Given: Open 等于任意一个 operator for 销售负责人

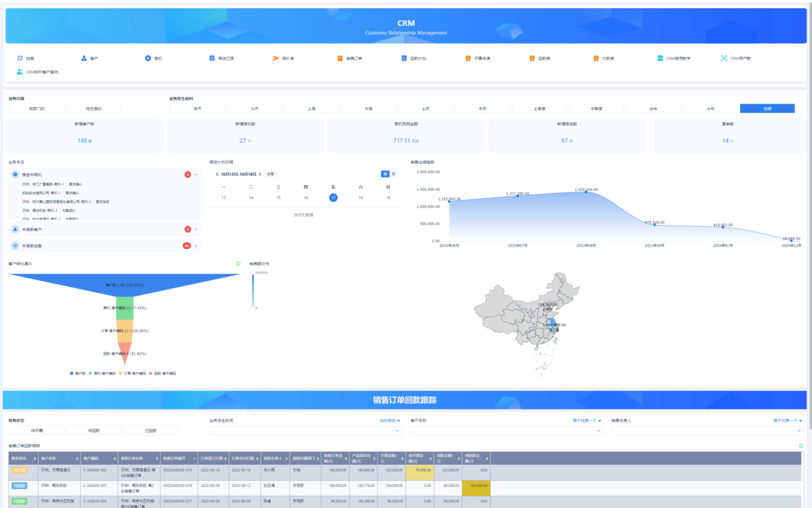Looking at the screenshot, I should (x=788, y=421).
